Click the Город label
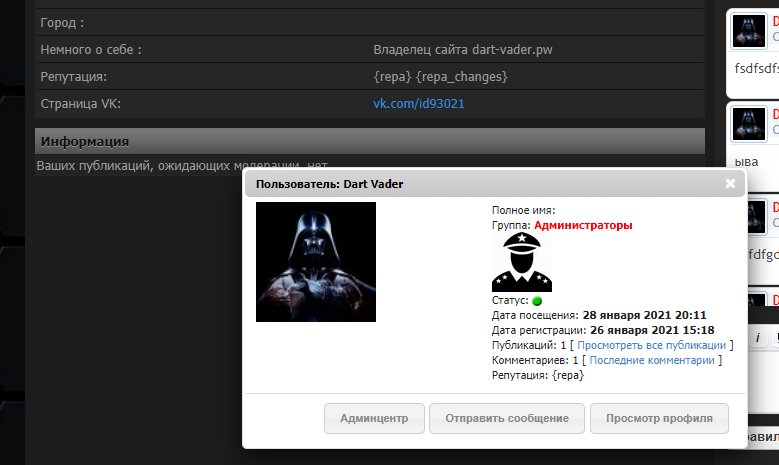 (62, 23)
